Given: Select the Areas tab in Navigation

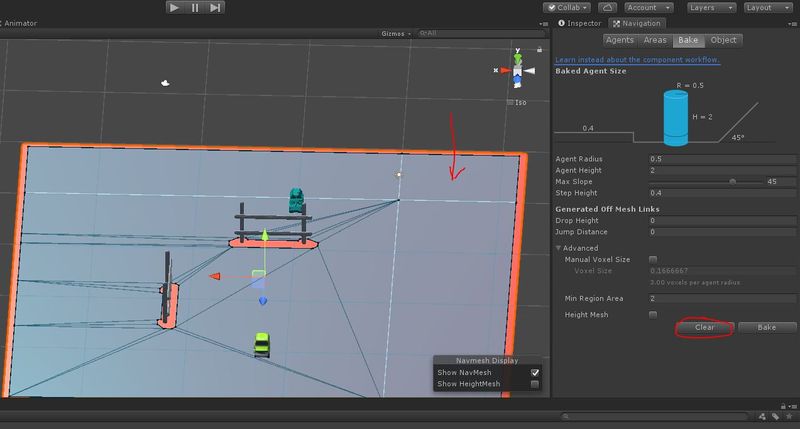Looking at the screenshot, I should point(655,40).
